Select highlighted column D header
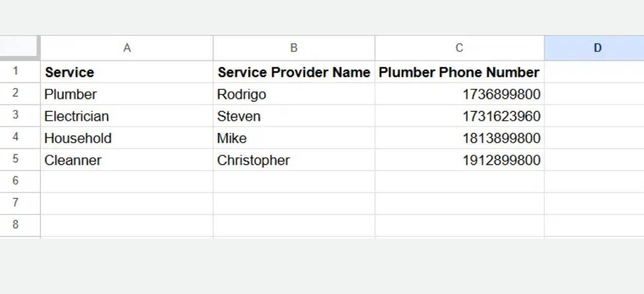This screenshot has width=644, height=294. click(x=594, y=48)
